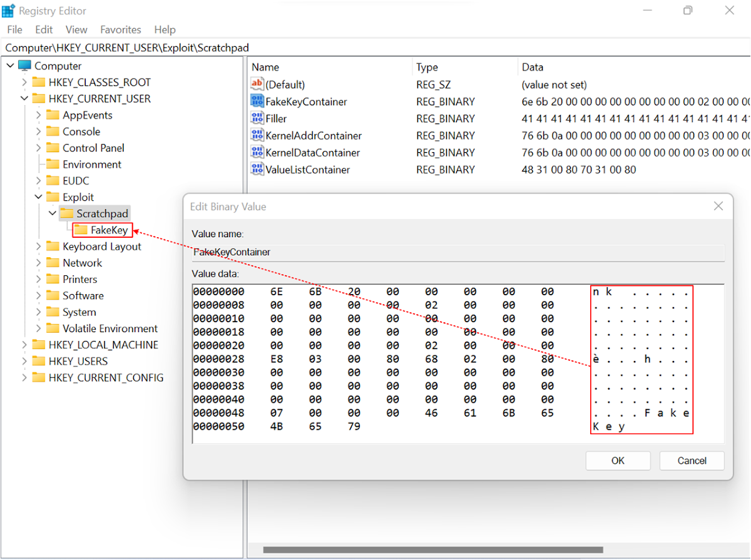Expand the Network registry key

click(x=39, y=262)
